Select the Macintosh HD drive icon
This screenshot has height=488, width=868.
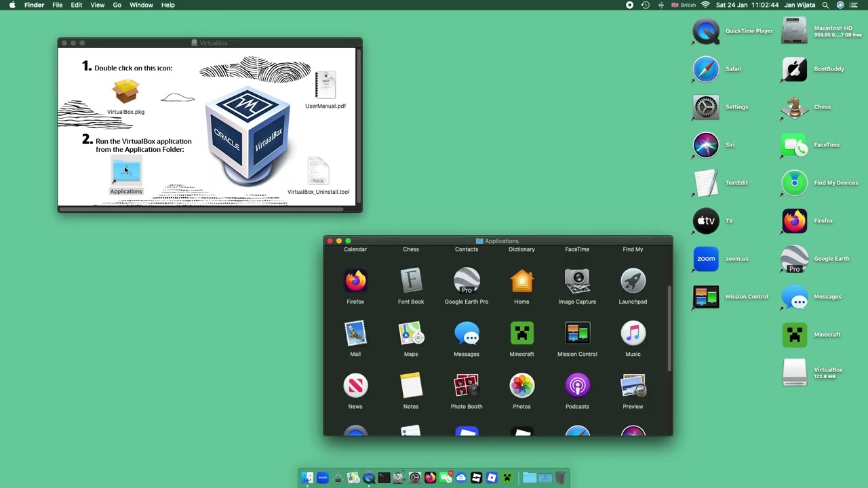pos(795,31)
